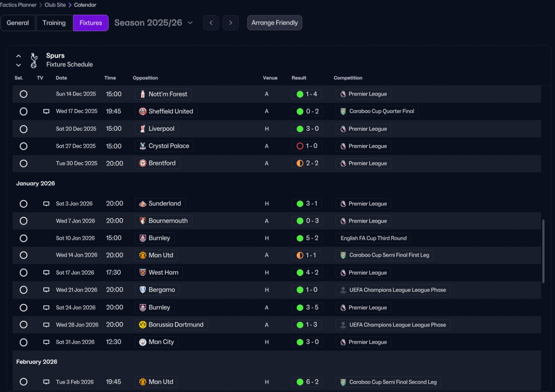Go to the next season arrow

(x=231, y=23)
